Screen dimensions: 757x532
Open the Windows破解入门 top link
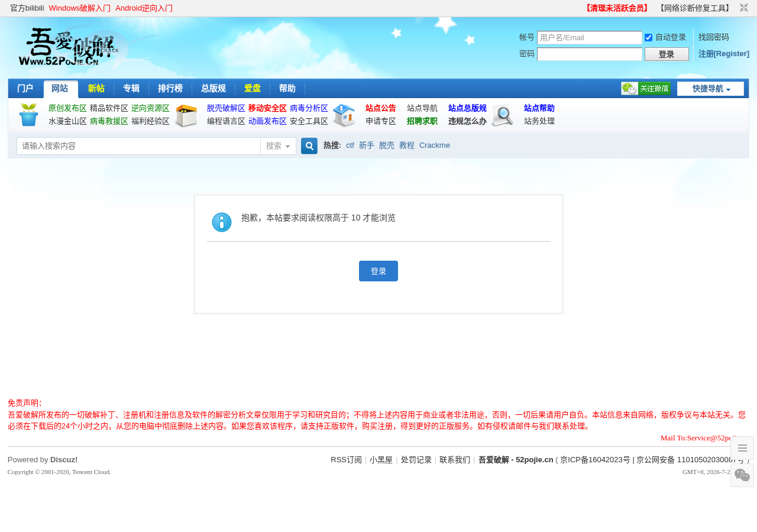80,8
